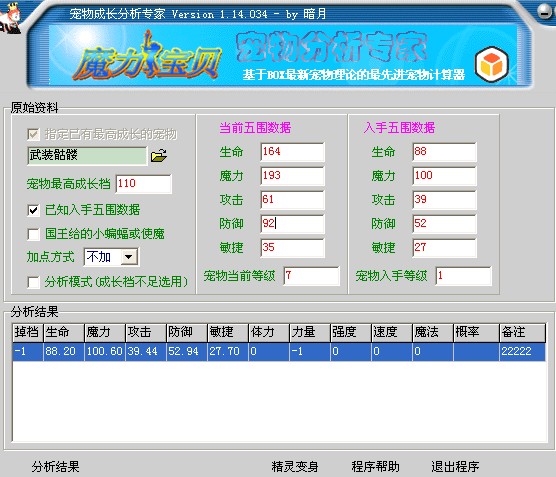
Task: Click the 强度 column header
Action: 351,333
